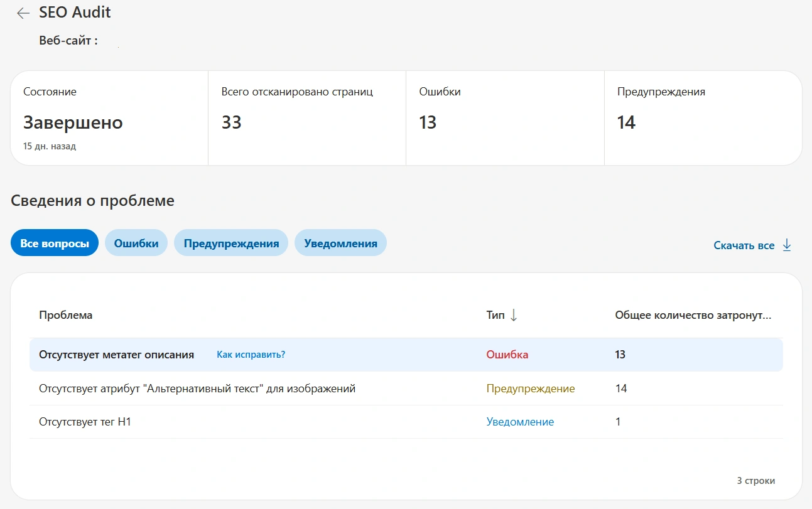
Task: Click the Всего отсканировано страниц card
Action: tap(307, 118)
